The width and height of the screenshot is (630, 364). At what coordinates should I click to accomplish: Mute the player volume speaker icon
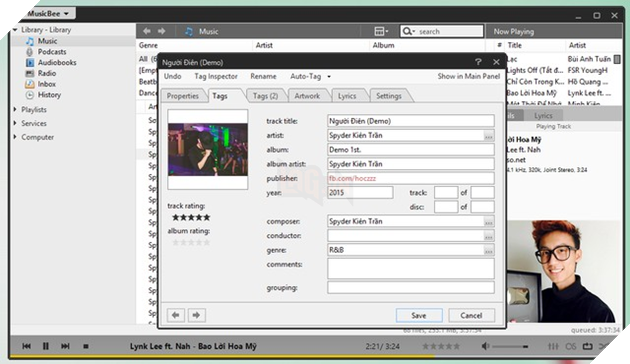485,346
